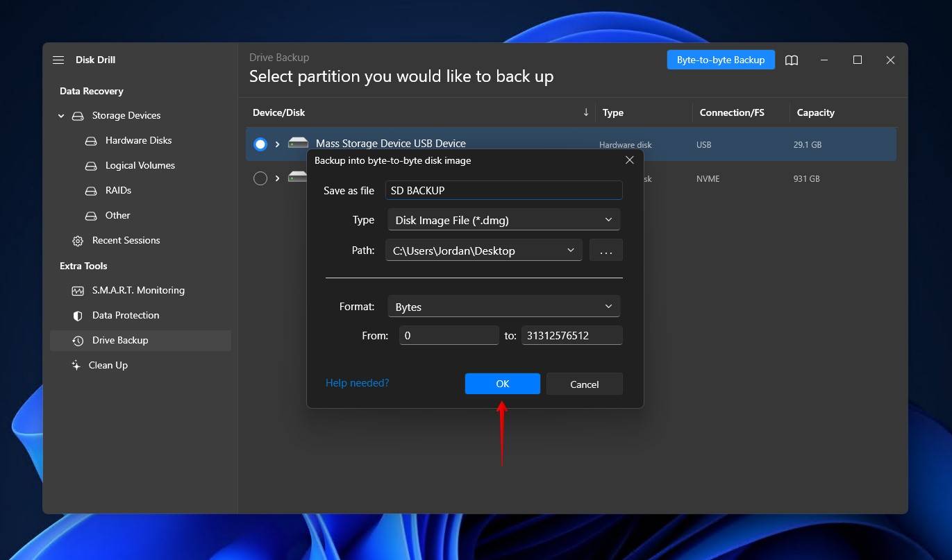Viewport: 952px width, 560px height.
Task: Click the NVME connection cell
Action: pyautogui.click(x=708, y=179)
